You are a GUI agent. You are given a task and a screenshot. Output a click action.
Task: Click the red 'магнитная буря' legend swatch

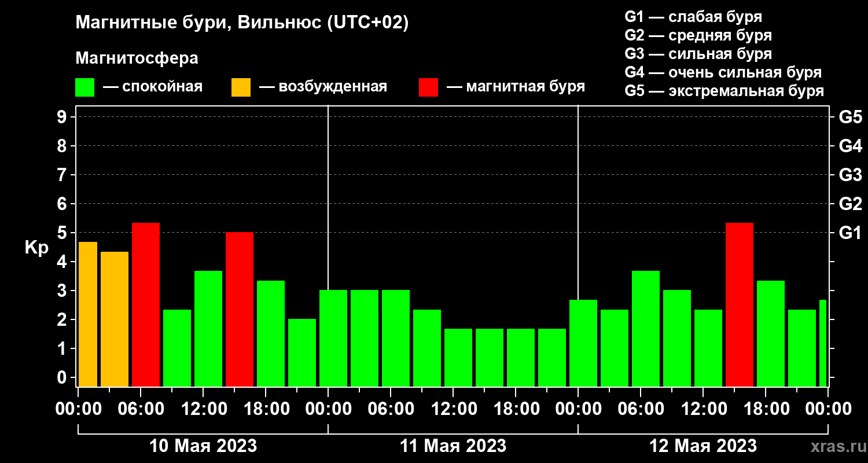tap(428, 87)
